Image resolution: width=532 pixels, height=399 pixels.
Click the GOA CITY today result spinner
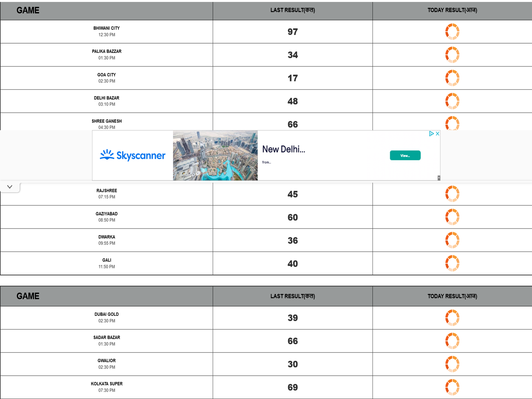click(x=452, y=78)
